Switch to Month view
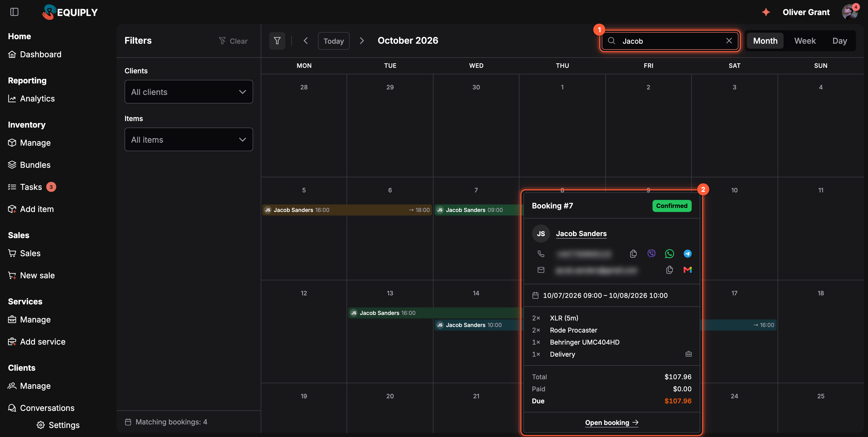This screenshot has height=437, width=868. pyautogui.click(x=765, y=41)
